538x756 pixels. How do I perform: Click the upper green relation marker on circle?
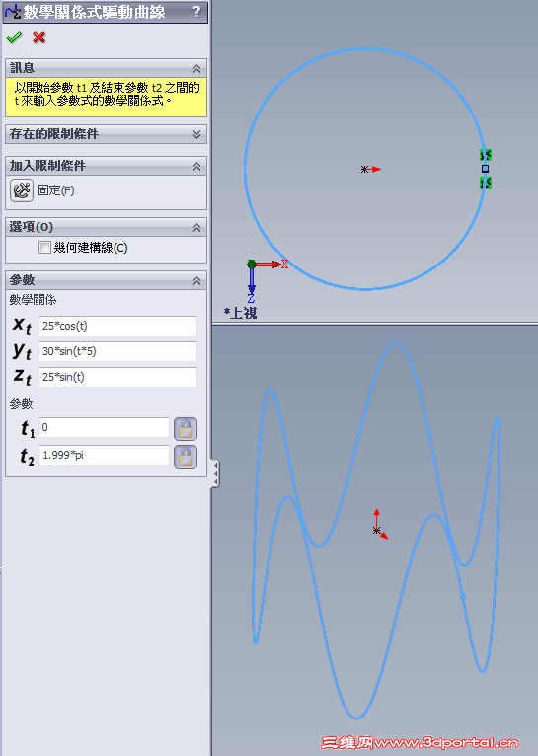(486, 155)
